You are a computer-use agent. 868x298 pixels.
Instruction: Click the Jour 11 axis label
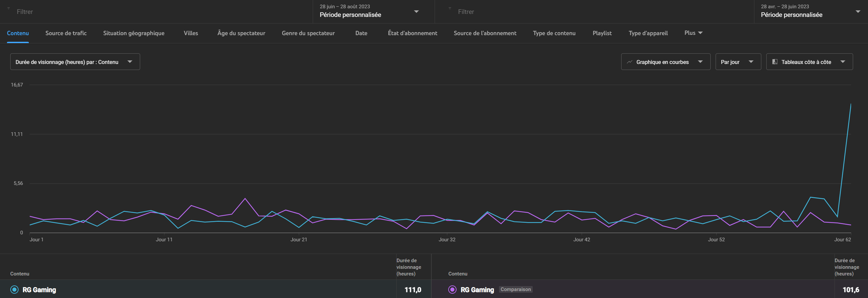coord(164,239)
